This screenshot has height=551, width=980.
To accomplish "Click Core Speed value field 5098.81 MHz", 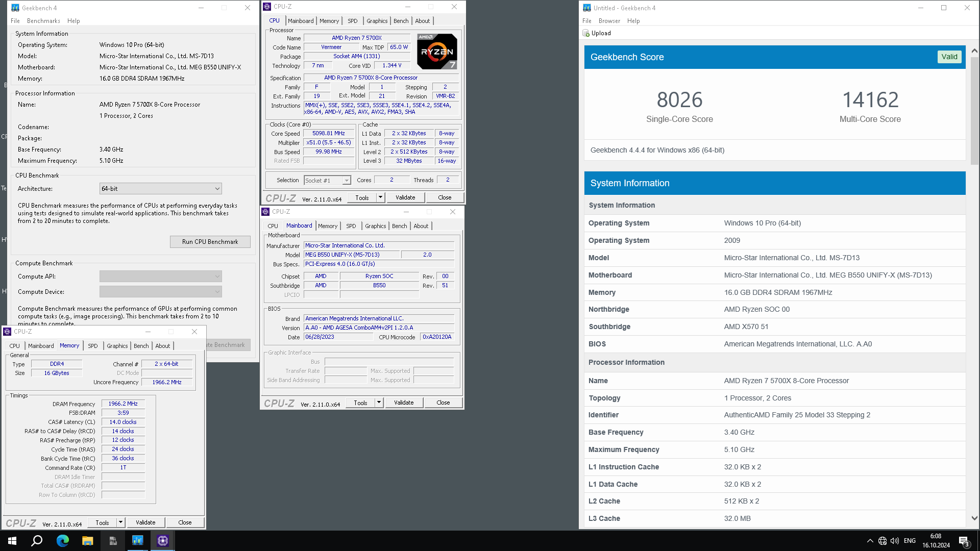I will [329, 134].
